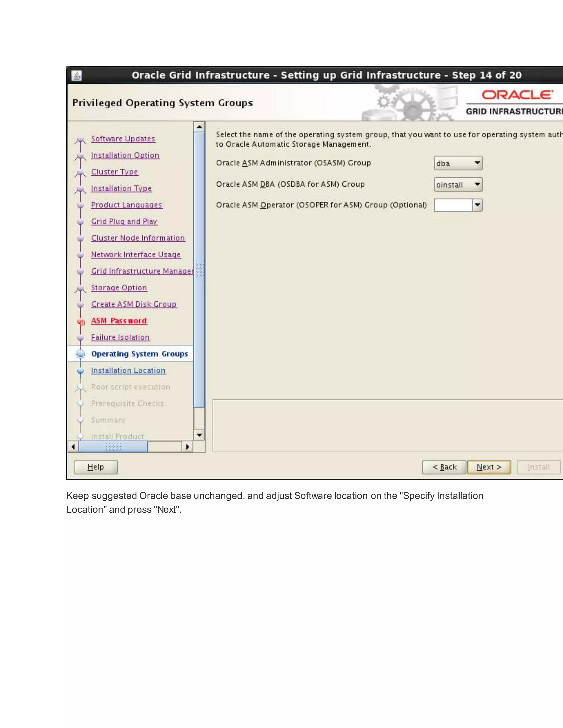Click the Summary step label
This screenshot has width=563, height=728.
point(108,420)
